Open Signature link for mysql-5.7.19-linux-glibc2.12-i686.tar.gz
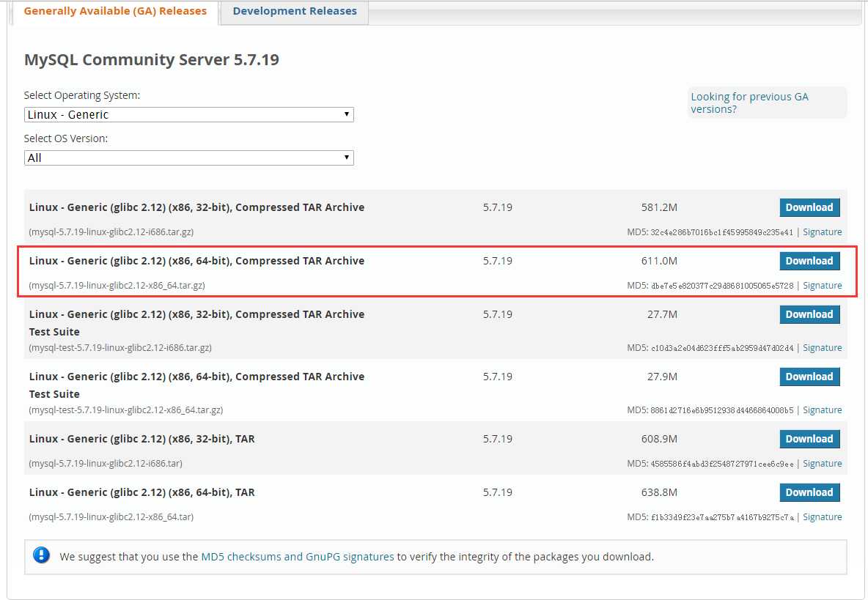 [822, 232]
